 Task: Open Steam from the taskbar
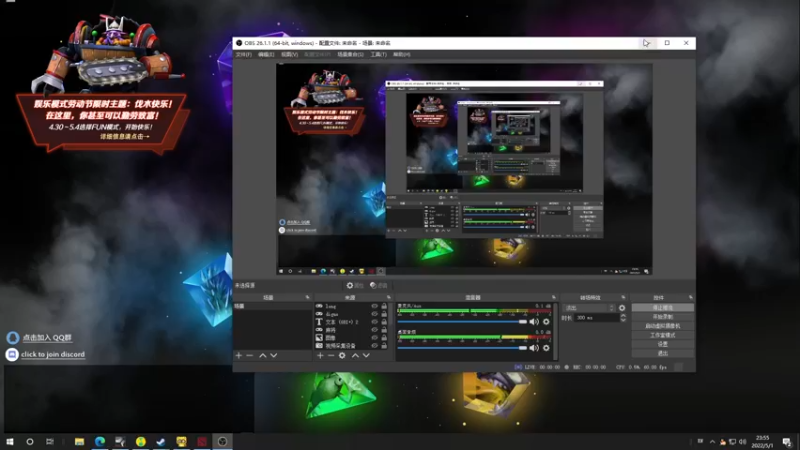[x=161, y=441]
